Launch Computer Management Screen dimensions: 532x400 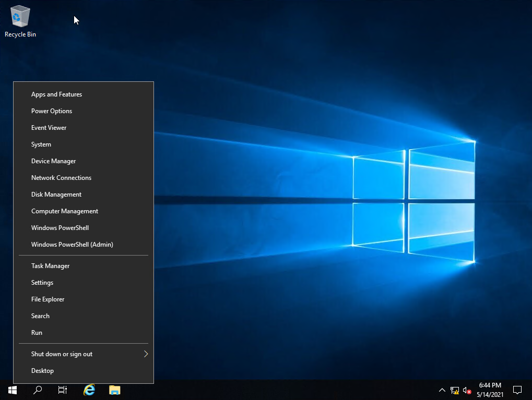tap(84, 211)
